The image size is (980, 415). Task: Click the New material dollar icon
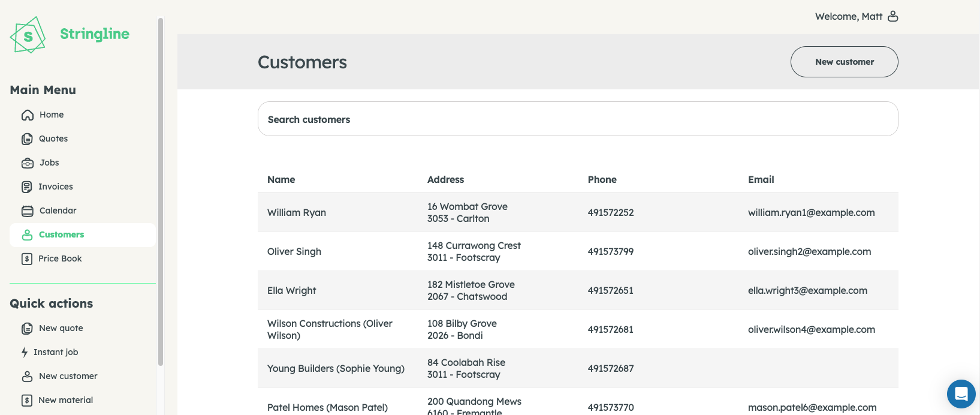coord(27,401)
